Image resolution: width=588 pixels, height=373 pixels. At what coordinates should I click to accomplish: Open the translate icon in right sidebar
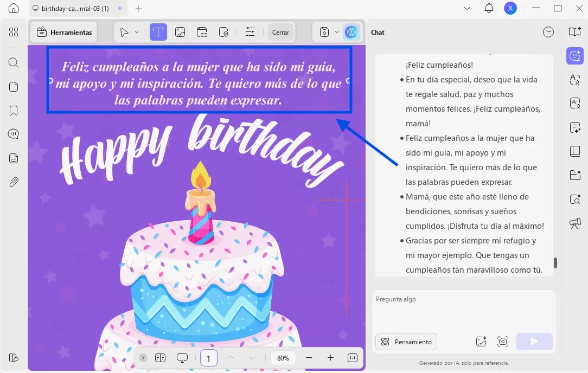click(575, 80)
